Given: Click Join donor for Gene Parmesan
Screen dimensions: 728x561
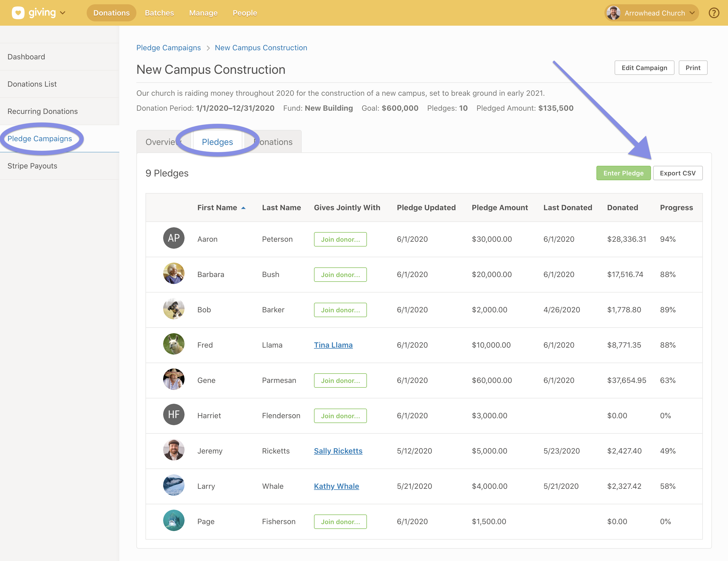Looking at the screenshot, I should [340, 380].
